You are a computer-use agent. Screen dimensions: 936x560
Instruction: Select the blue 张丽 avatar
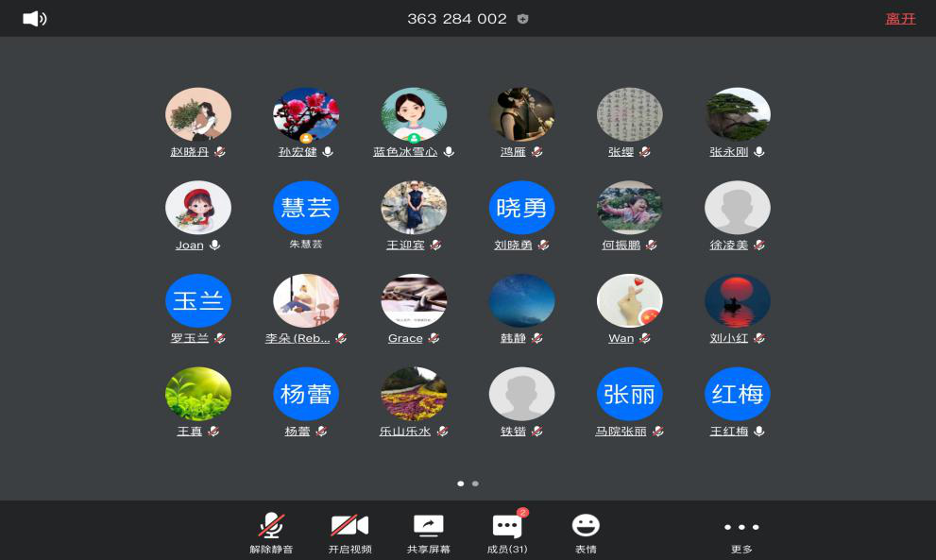pyautogui.click(x=629, y=394)
